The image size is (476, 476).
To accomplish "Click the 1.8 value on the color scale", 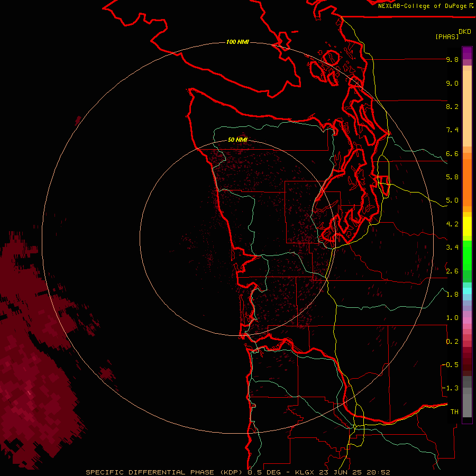I will [452, 295].
